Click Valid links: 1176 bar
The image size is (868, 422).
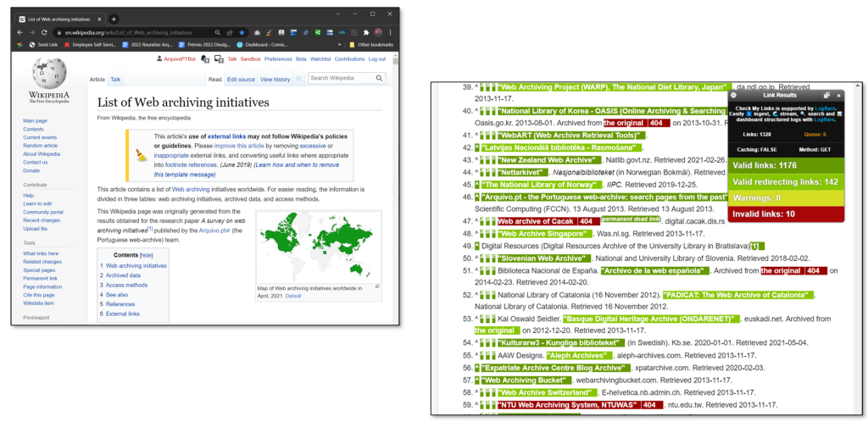pyautogui.click(x=786, y=166)
